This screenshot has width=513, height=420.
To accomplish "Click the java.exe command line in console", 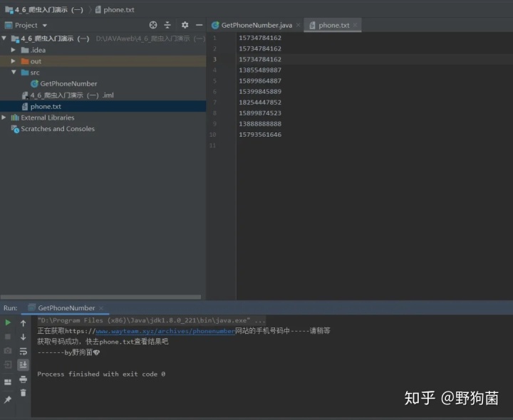I will pos(151,320).
